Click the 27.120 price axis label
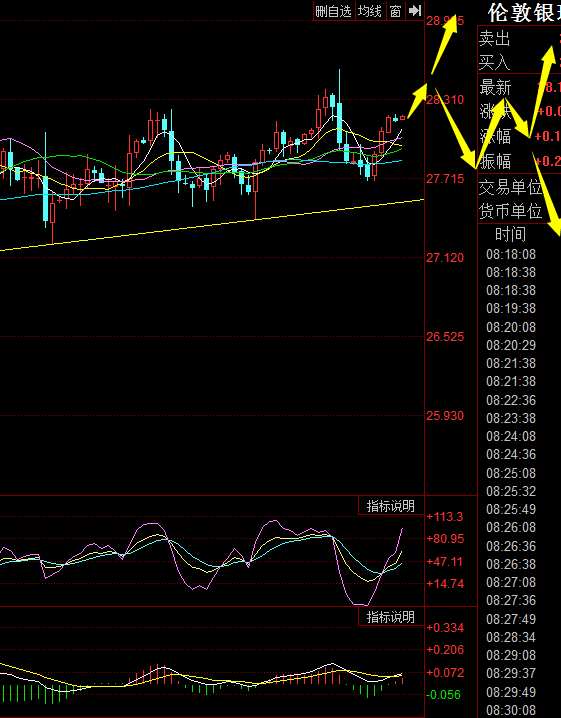Viewport: 561px width, 718px height. [x=445, y=258]
